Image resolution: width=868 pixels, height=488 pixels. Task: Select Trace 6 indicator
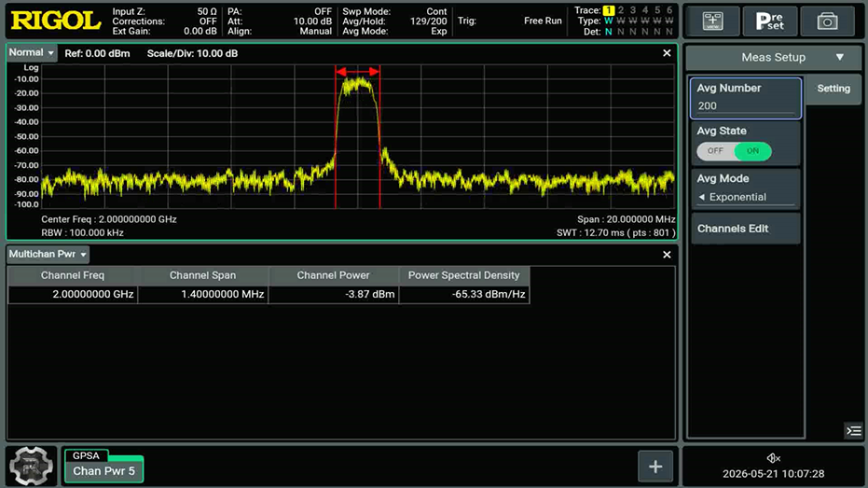click(669, 10)
